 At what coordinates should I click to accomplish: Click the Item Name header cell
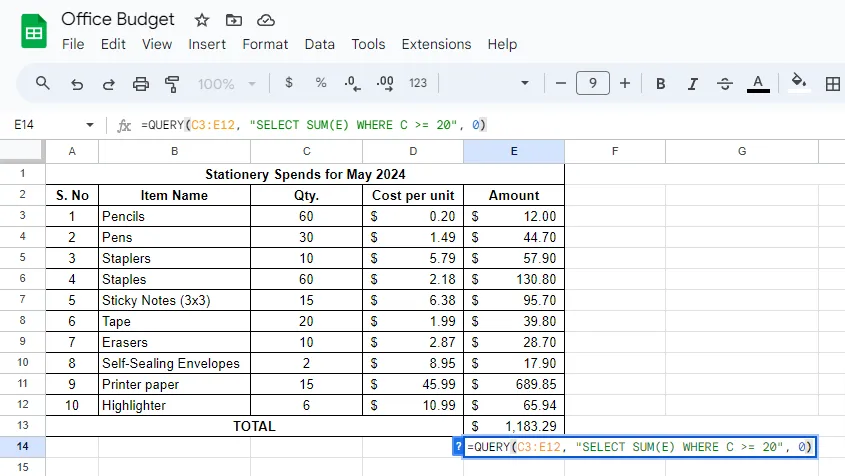[174, 195]
